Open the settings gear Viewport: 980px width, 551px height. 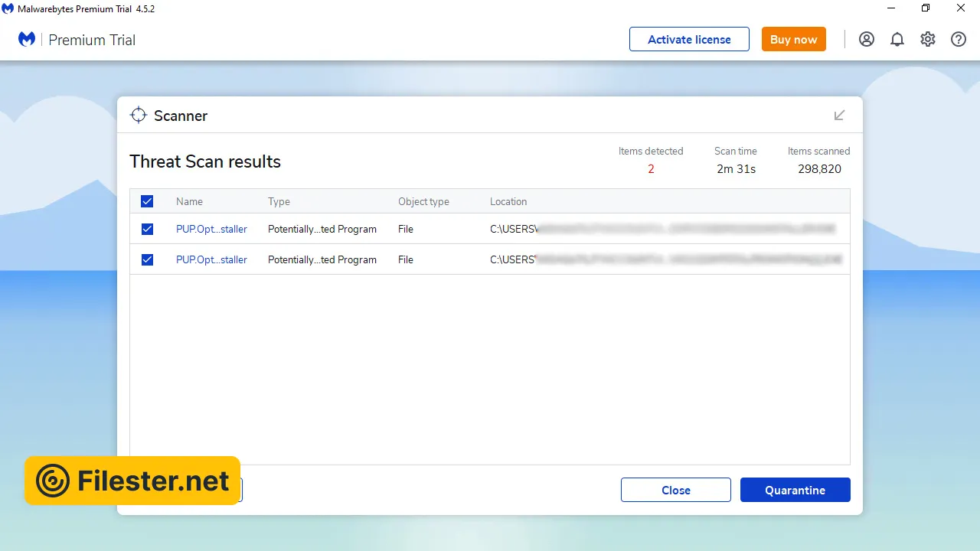click(928, 39)
